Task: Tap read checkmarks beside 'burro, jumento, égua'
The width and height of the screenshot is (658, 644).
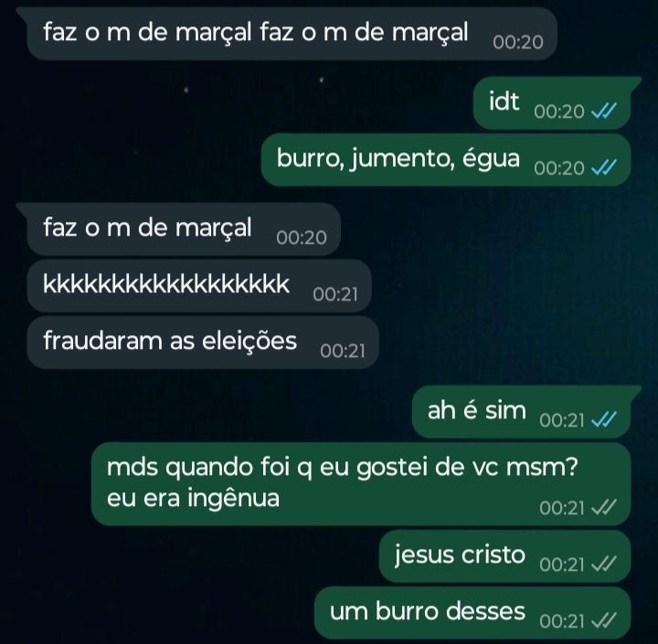Action: [604, 167]
